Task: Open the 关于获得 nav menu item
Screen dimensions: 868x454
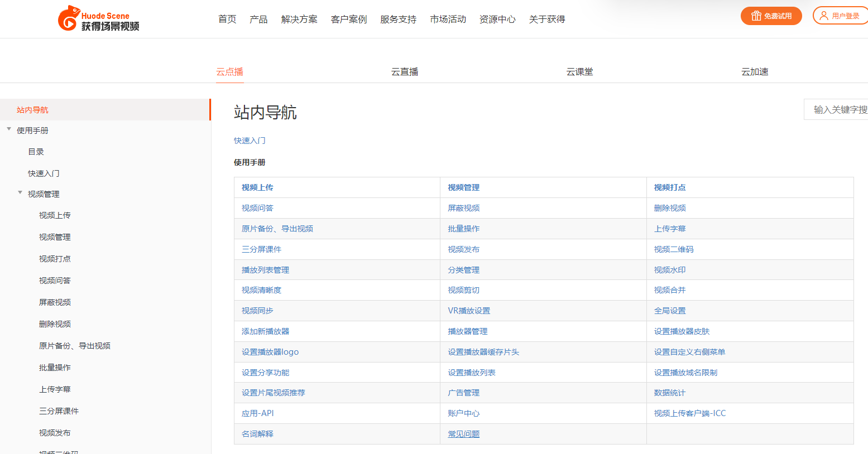Action: pyautogui.click(x=547, y=20)
